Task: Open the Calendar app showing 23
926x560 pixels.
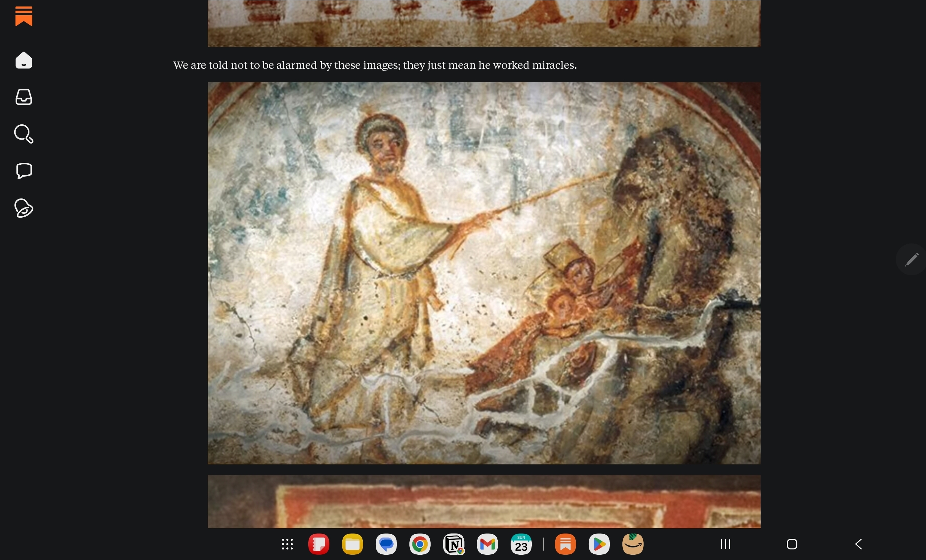Action: pos(521,544)
